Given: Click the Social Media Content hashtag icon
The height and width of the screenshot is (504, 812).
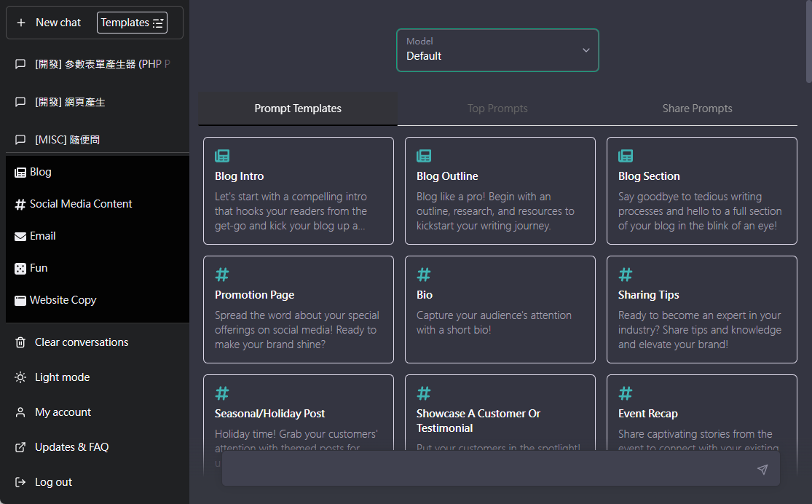Looking at the screenshot, I should pos(20,205).
